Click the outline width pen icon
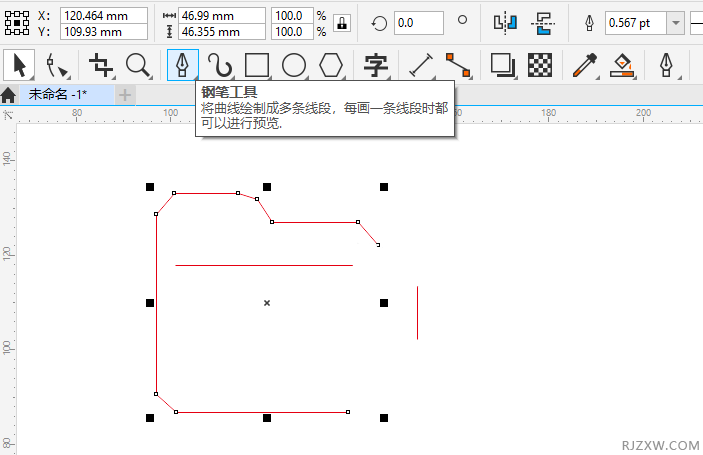The width and height of the screenshot is (703, 455). point(590,23)
